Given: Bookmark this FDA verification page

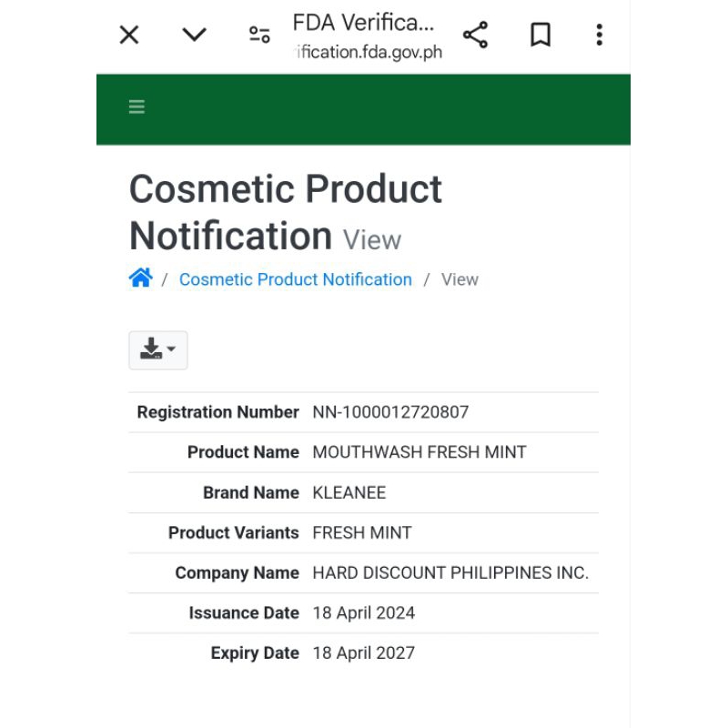Looking at the screenshot, I should (x=541, y=35).
